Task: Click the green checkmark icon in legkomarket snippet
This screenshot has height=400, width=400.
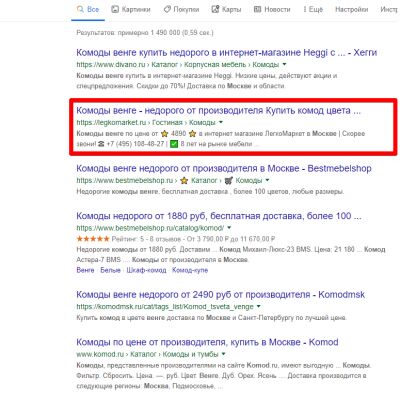Action: (x=174, y=144)
